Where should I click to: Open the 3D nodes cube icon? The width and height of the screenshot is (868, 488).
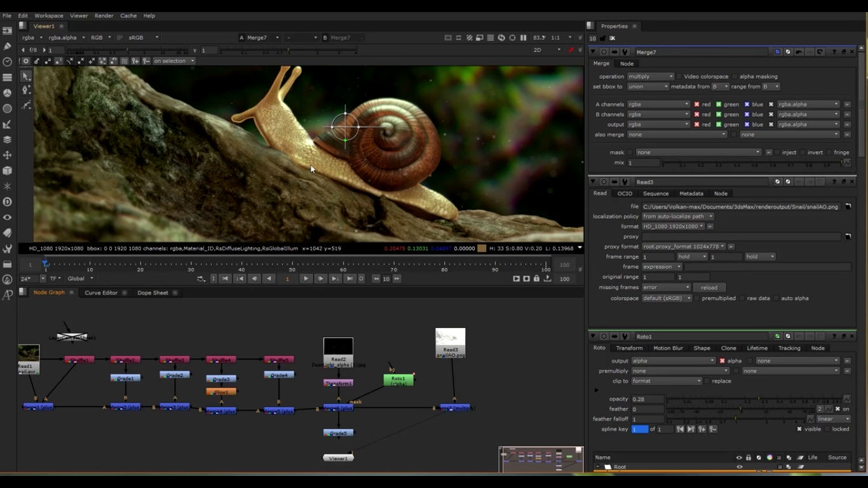[x=8, y=170]
